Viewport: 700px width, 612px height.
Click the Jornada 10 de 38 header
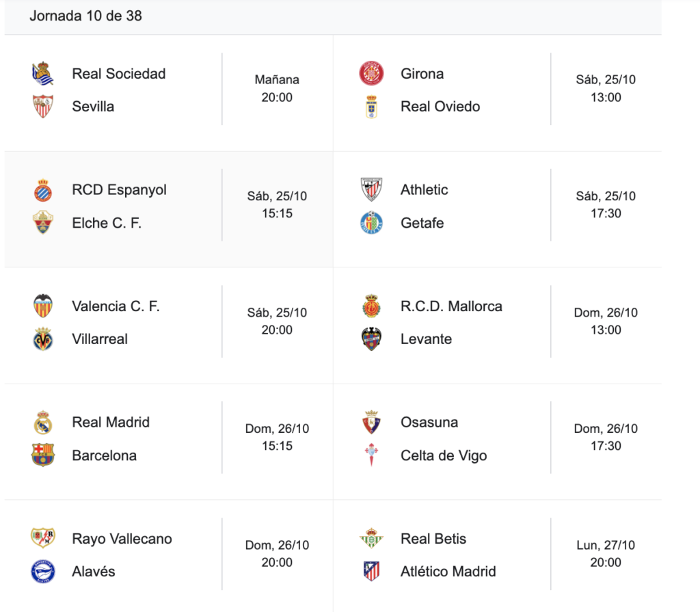click(x=85, y=16)
